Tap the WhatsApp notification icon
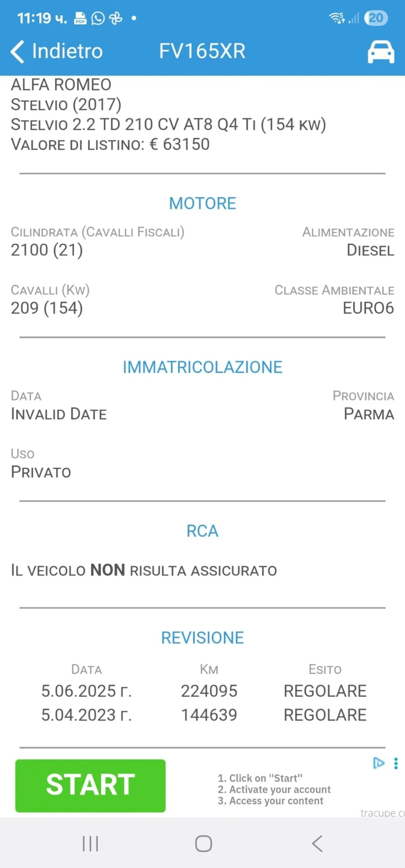 click(98, 18)
